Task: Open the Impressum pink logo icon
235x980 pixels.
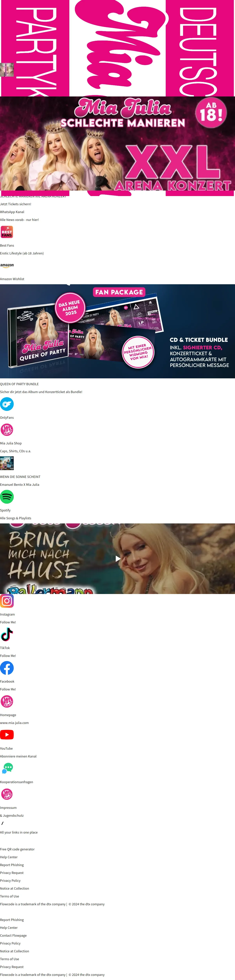Action: coord(7,794)
